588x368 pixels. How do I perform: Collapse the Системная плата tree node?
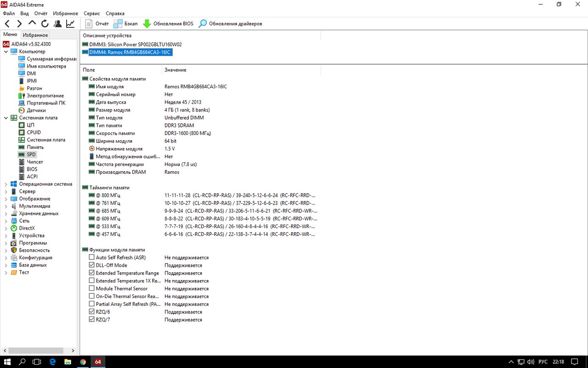pos(6,118)
